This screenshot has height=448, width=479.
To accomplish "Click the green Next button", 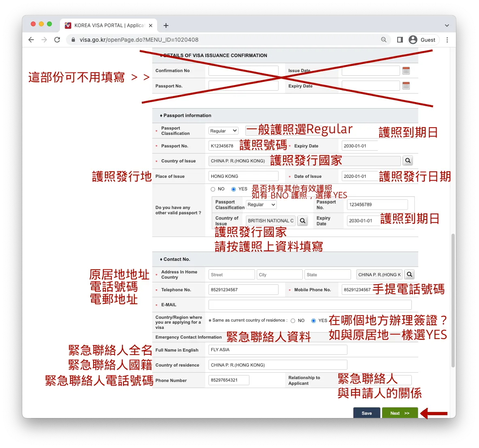I will [x=400, y=413].
